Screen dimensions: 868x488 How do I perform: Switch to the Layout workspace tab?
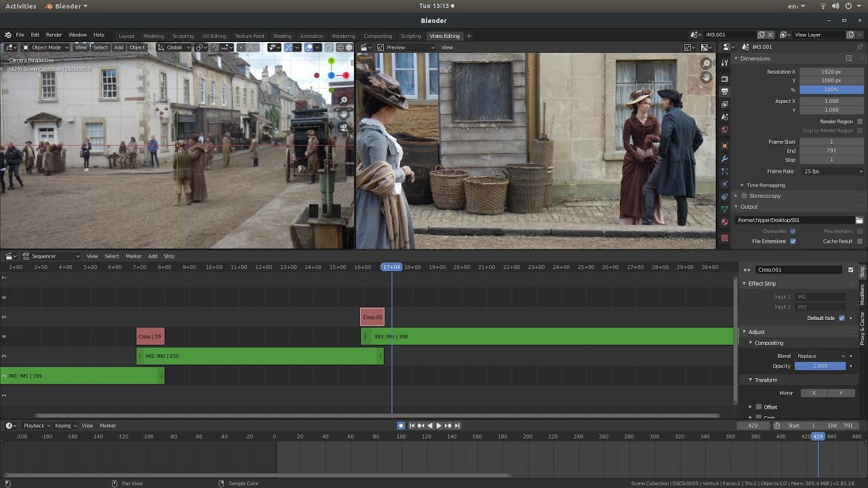point(126,36)
